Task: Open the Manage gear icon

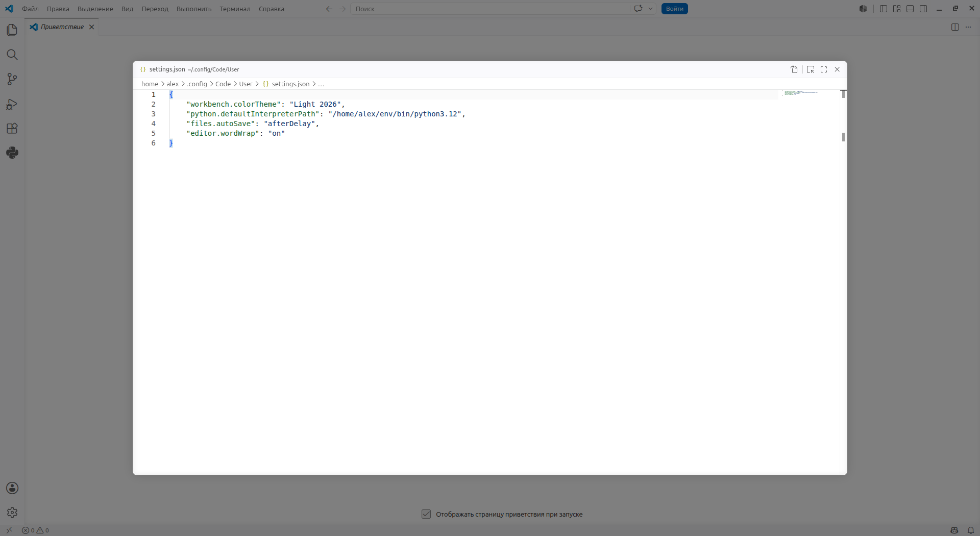Action: coord(12,513)
